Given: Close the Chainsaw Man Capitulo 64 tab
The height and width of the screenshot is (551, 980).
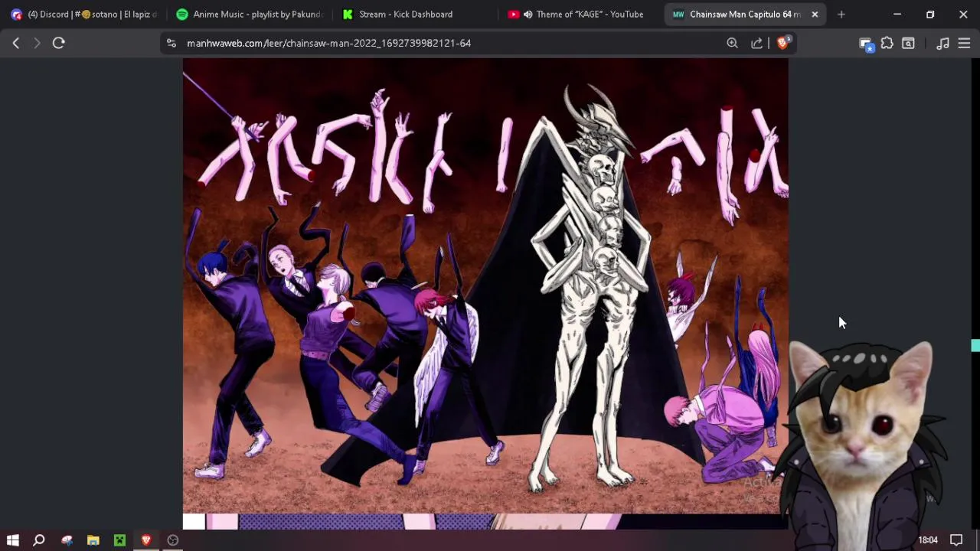Looking at the screenshot, I should tap(815, 14).
